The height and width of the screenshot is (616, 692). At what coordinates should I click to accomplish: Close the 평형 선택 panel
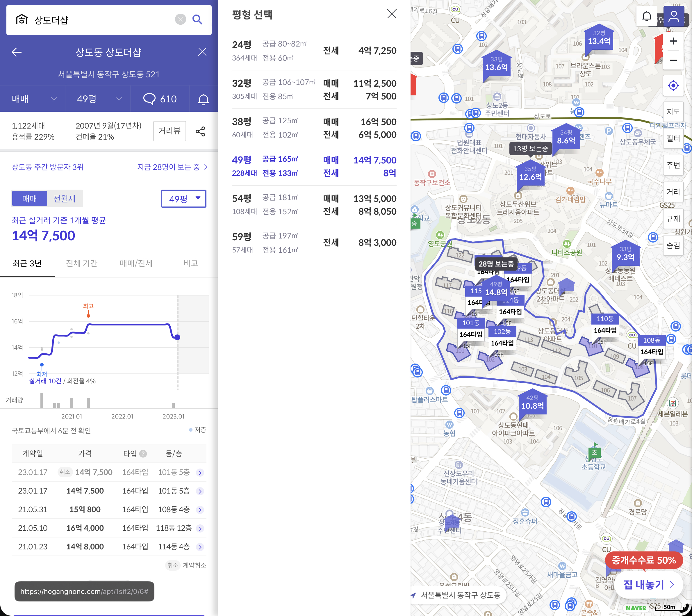coord(392,14)
